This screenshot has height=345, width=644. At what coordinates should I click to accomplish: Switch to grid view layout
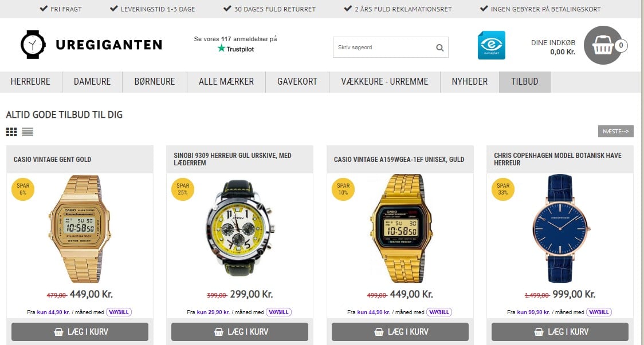(x=11, y=132)
